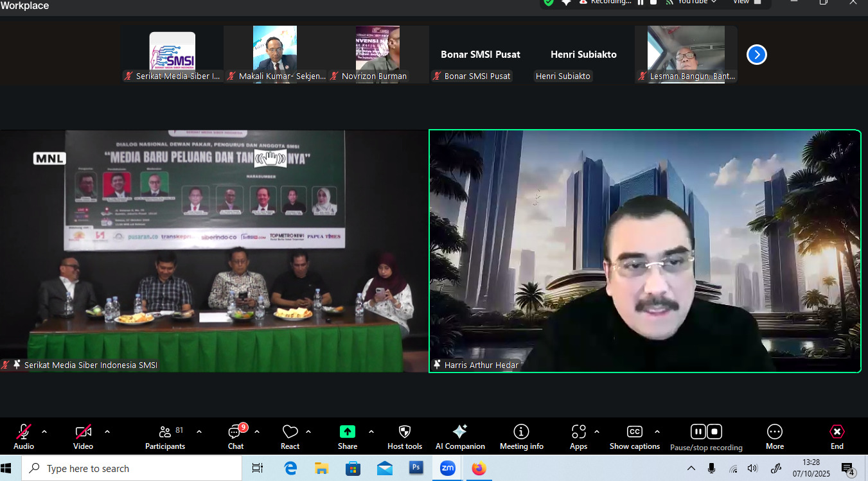
Task: Click the red End meeting button
Action: point(837,437)
